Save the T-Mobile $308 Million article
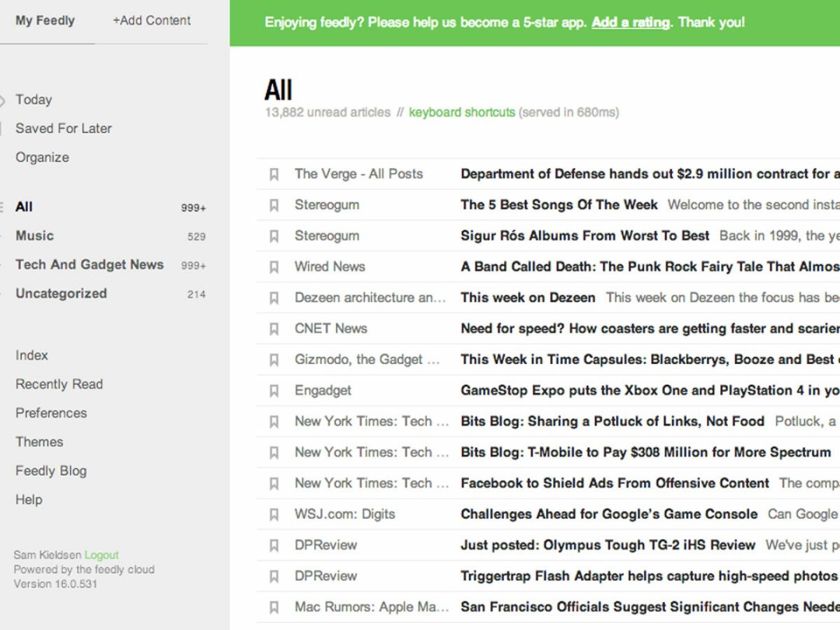This screenshot has width=840, height=630. (274, 453)
